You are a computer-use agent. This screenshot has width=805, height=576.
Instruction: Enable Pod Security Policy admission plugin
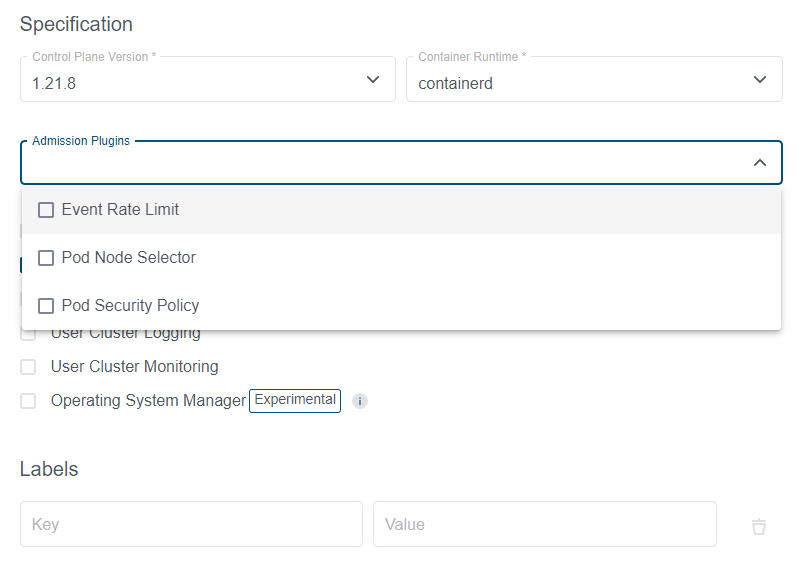point(45,305)
